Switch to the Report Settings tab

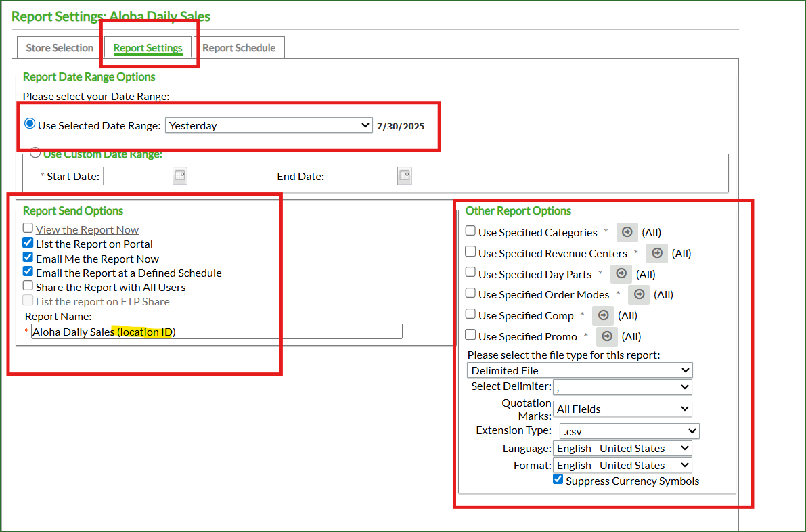click(148, 48)
